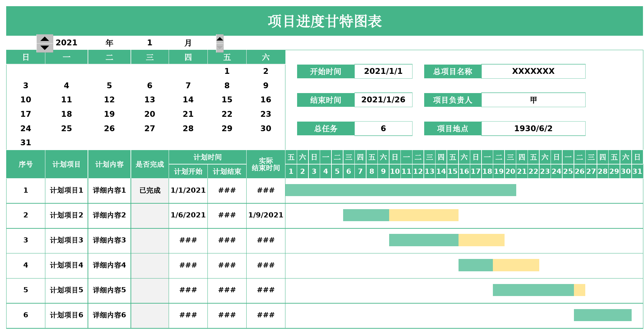Click the 总项目名称 label
This screenshot has width=644, height=329.
pos(453,71)
